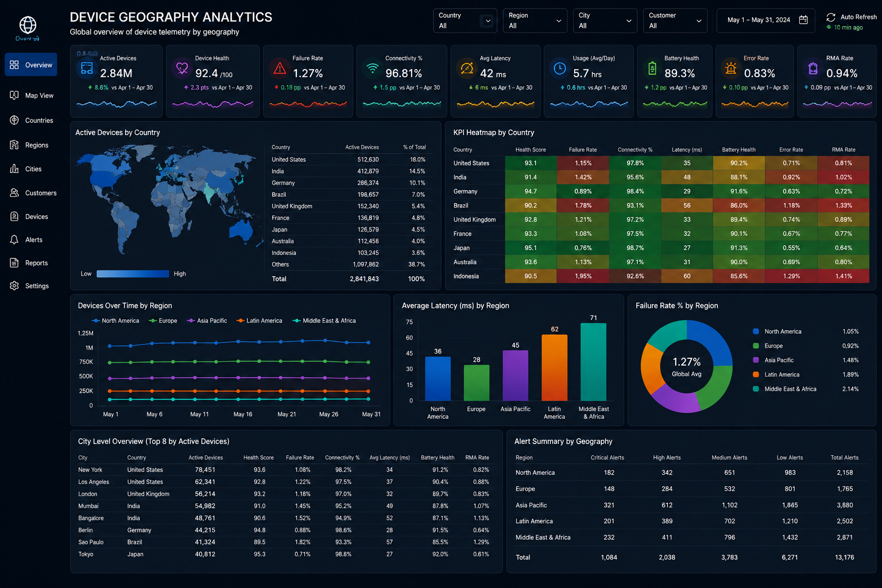Screen dimensions: 882x588
Task: Click Asia Pacific purple swatch in donut legend
Action: (756, 360)
